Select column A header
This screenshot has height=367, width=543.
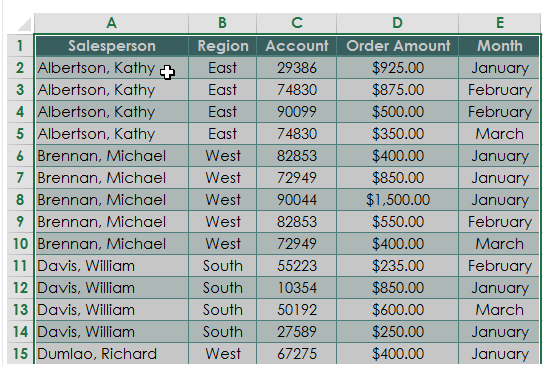[x=112, y=23]
